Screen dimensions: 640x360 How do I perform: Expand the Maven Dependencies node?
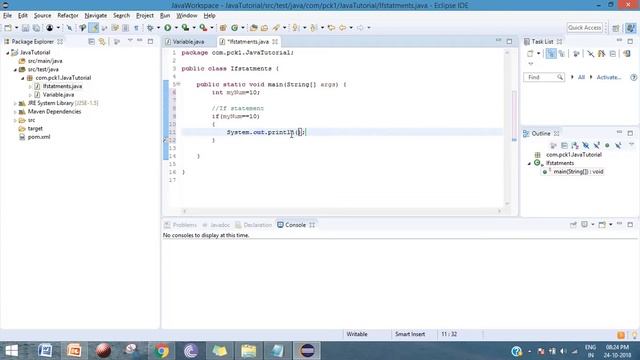[x=15, y=112]
